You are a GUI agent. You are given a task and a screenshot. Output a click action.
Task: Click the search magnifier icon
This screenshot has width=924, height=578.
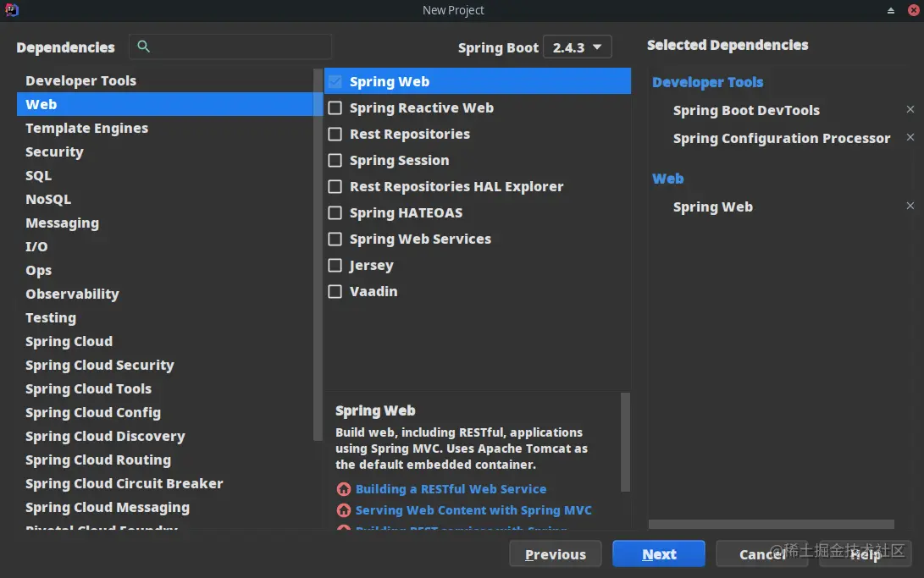point(143,46)
